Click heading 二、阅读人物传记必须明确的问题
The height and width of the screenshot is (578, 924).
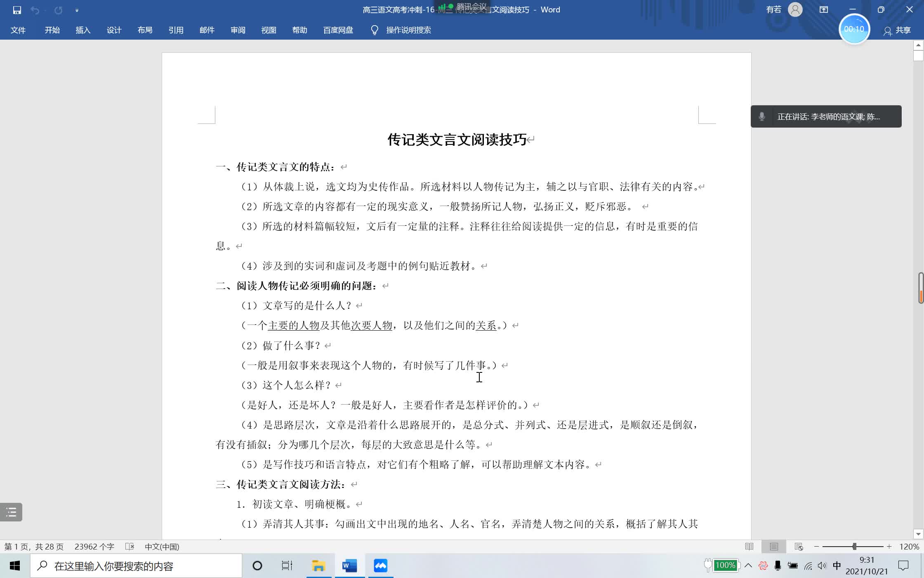click(x=296, y=286)
